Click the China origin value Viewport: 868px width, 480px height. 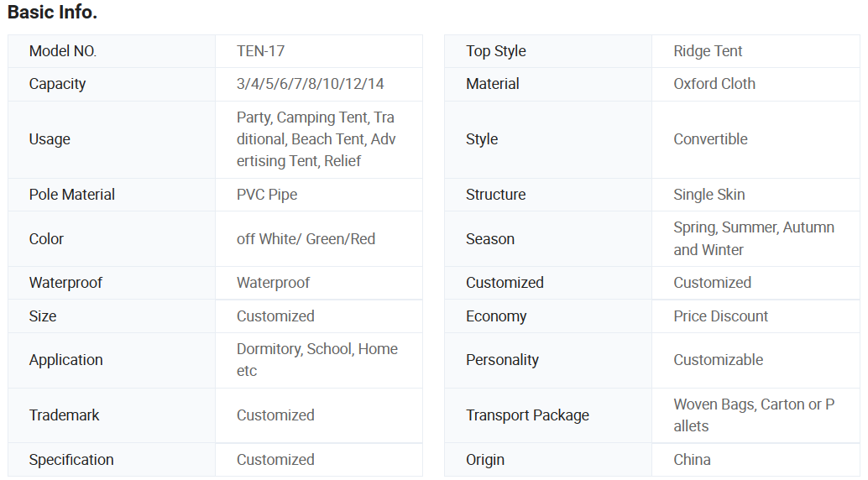click(x=692, y=460)
